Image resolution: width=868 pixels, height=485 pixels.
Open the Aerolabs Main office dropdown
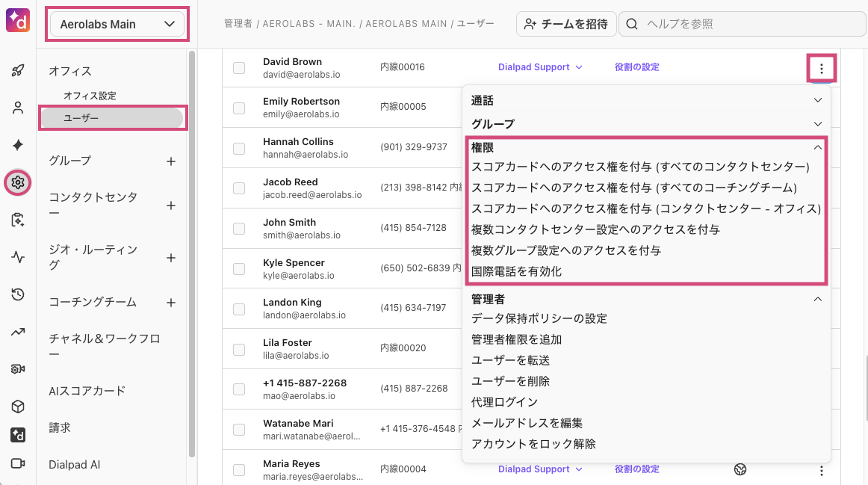pyautogui.click(x=117, y=24)
